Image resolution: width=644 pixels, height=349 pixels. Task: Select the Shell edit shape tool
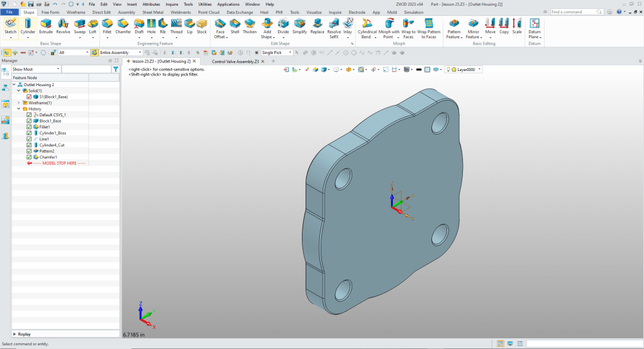[x=235, y=25]
